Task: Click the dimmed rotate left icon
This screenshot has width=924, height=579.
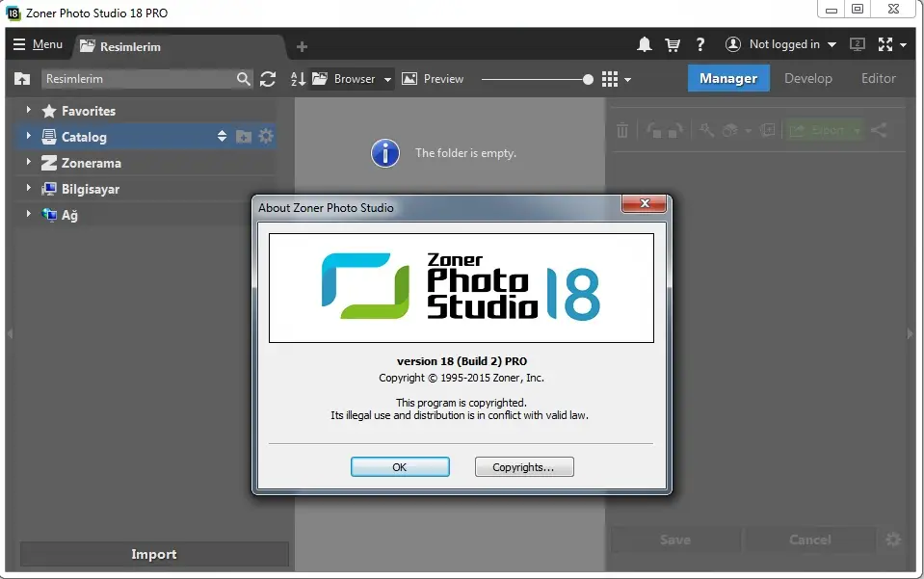Action: coord(653,130)
